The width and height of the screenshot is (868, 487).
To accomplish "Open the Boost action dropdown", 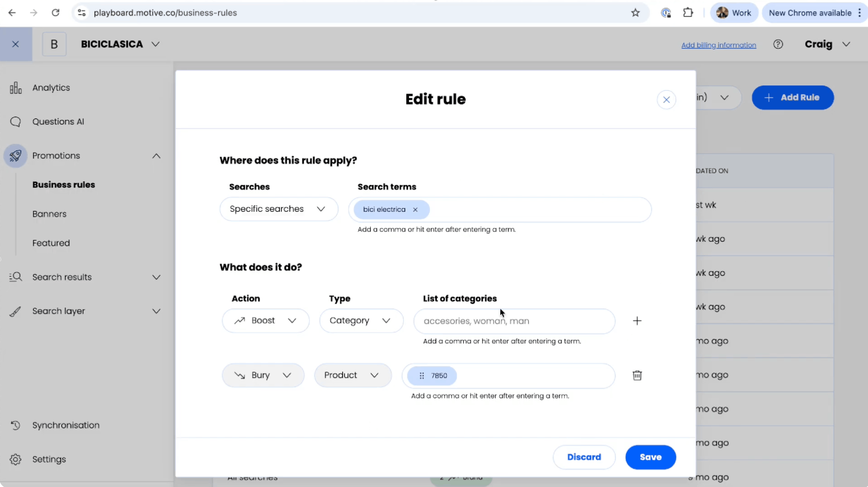I will click(266, 320).
